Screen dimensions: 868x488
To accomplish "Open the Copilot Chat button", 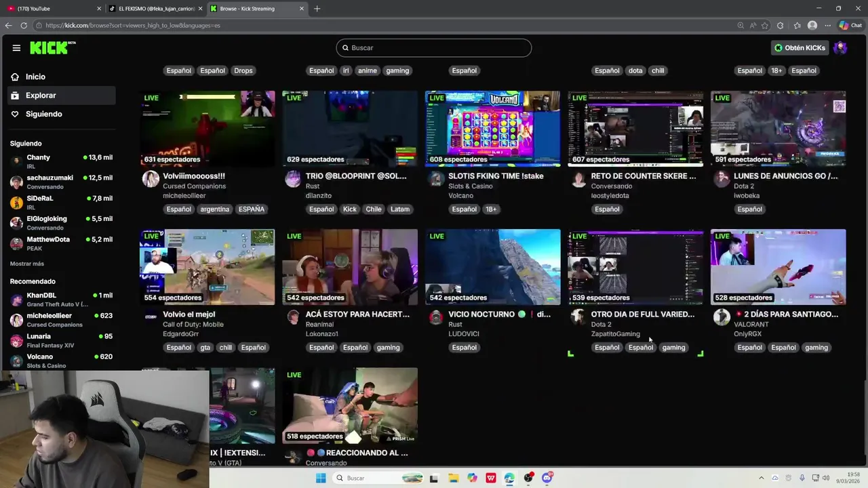I will 850,25.
